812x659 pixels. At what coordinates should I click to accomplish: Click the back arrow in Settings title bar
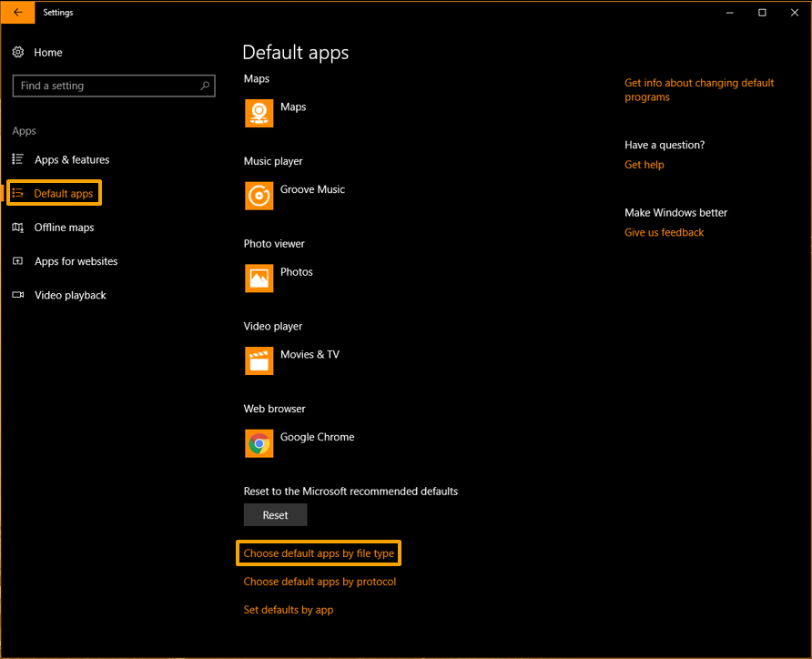pyautogui.click(x=17, y=13)
